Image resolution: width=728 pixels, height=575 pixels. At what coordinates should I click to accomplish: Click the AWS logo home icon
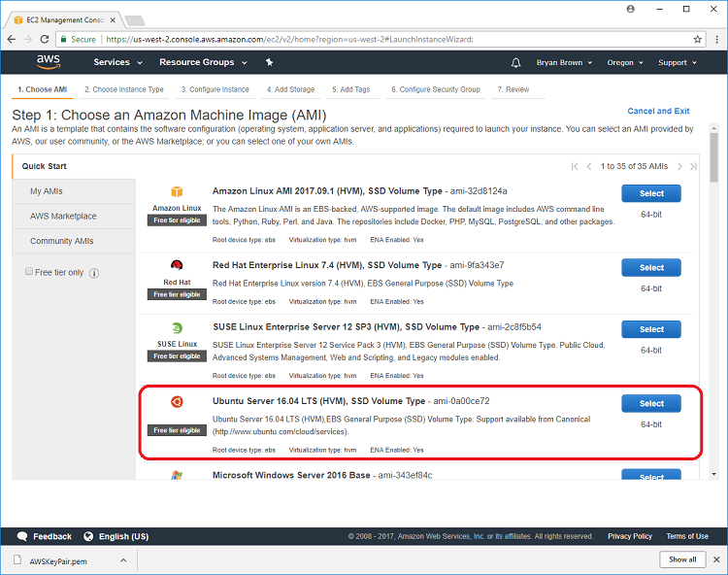[49, 62]
